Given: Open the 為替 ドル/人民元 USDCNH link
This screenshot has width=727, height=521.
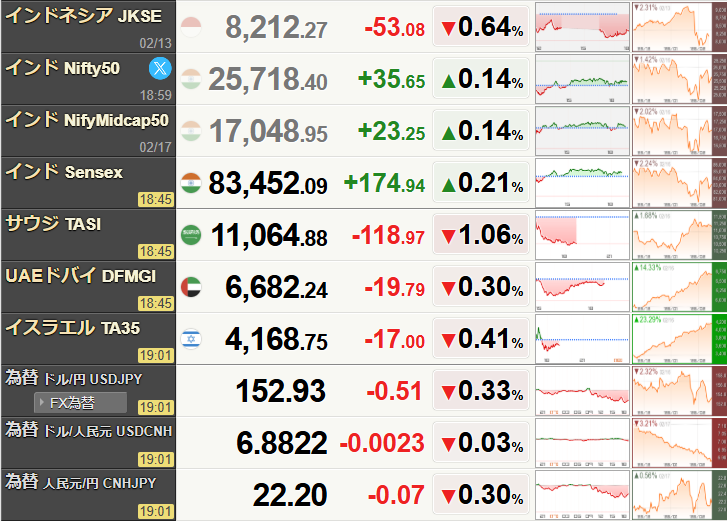Looking at the screenshot, I should point(89,430).
